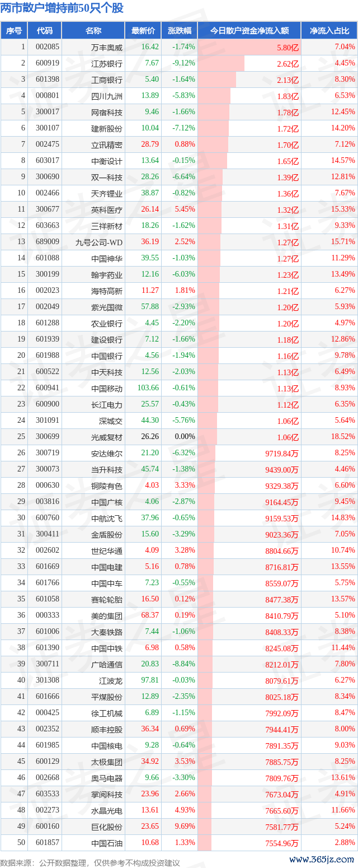The height and width of the screenshot is (868, 358).
Task: Select stock name 双一科技
Action: (106, 177)
